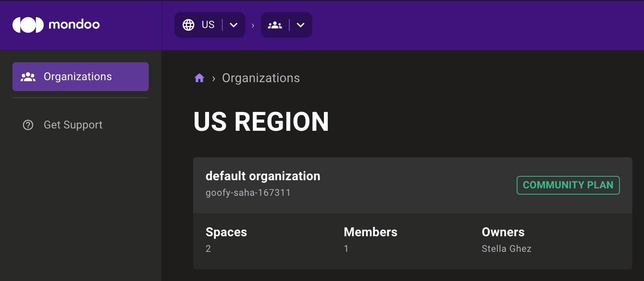644x281 pixels.
Task: Click the Members count 1
Action: pyautogui.click(x=346, y=249)
